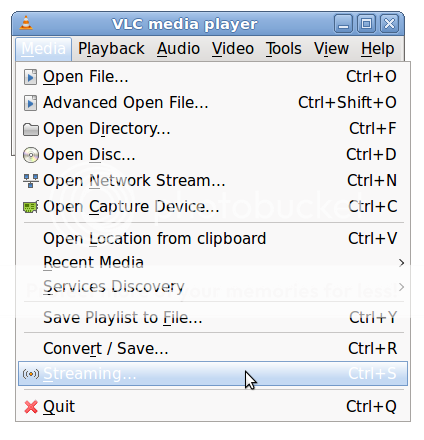
Task: Expand the Services Discovery submenu arrow
Action: click(401, 287)
